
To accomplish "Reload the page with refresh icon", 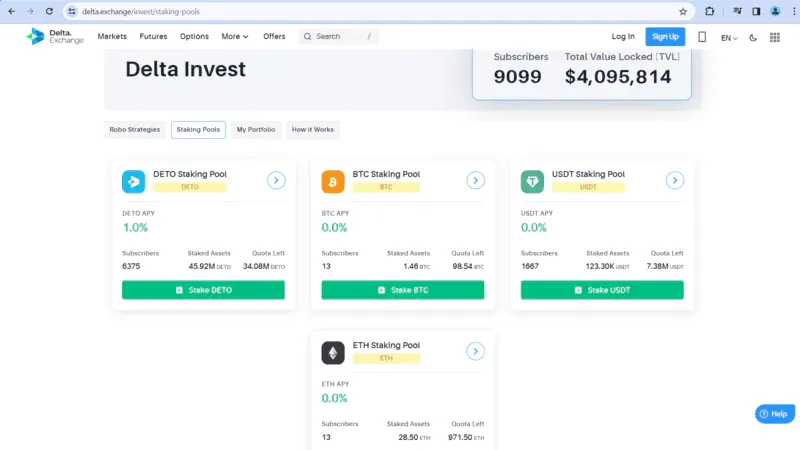I will tap(49, 11).
